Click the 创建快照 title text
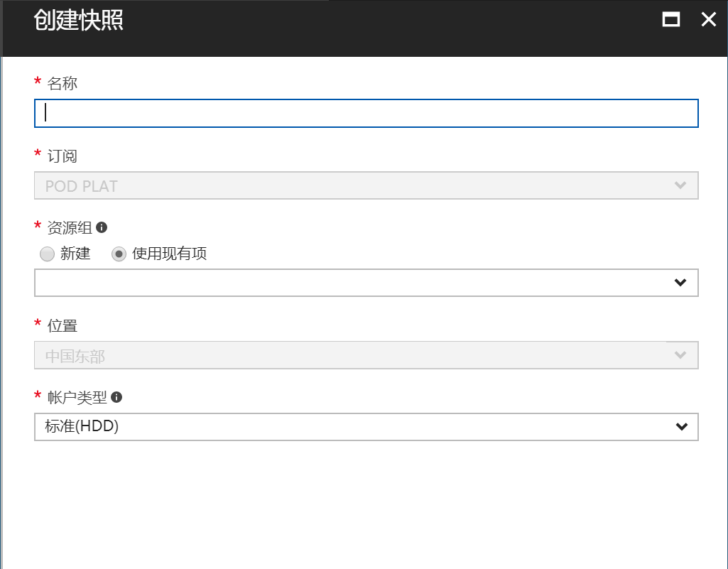 [78, 21]
